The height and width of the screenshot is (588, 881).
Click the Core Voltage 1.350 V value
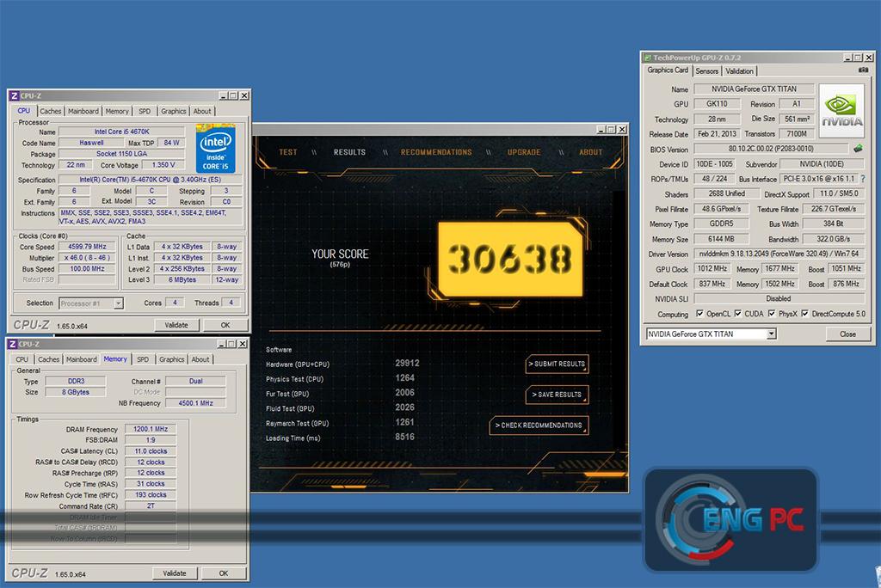(x=163, y=164)
